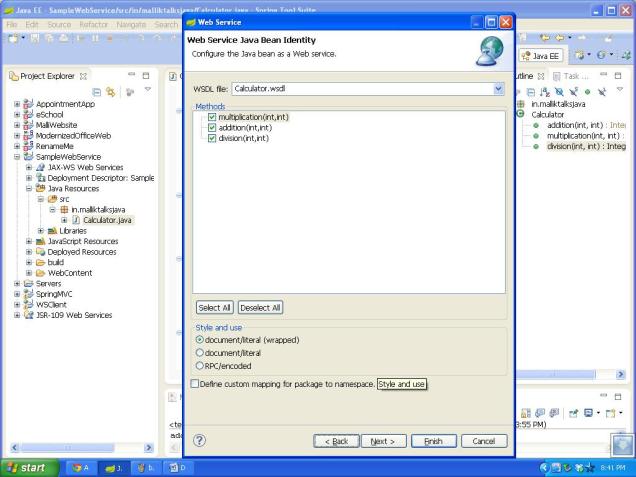Click the Scroll Lock icon in Console toolbar
This screenshot has height=477, width=636.
click(526, 413)
